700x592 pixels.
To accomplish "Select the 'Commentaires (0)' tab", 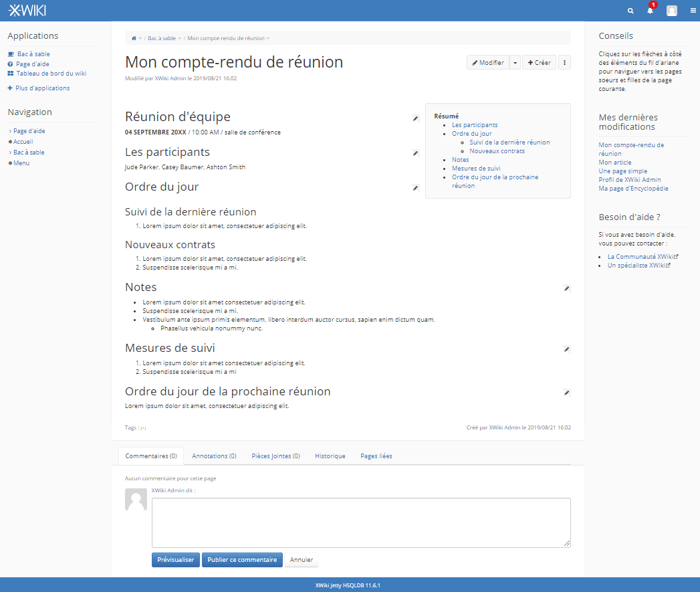I will coord(151,456).
